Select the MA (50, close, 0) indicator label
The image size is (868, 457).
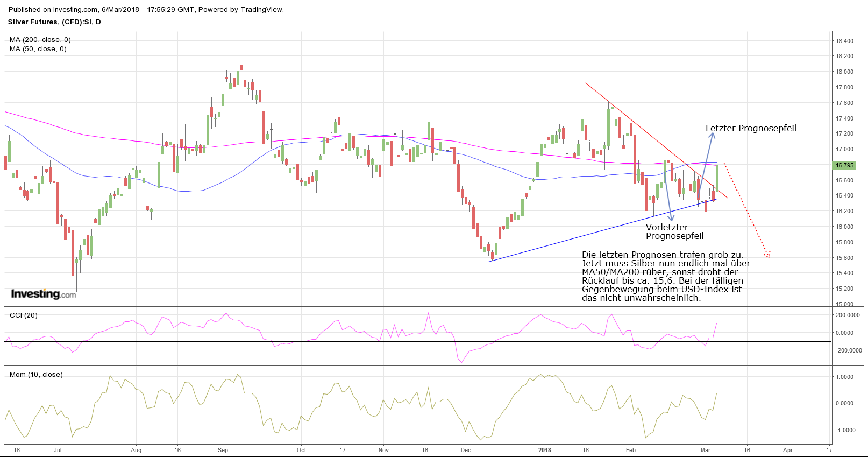(x=38, y=49)
